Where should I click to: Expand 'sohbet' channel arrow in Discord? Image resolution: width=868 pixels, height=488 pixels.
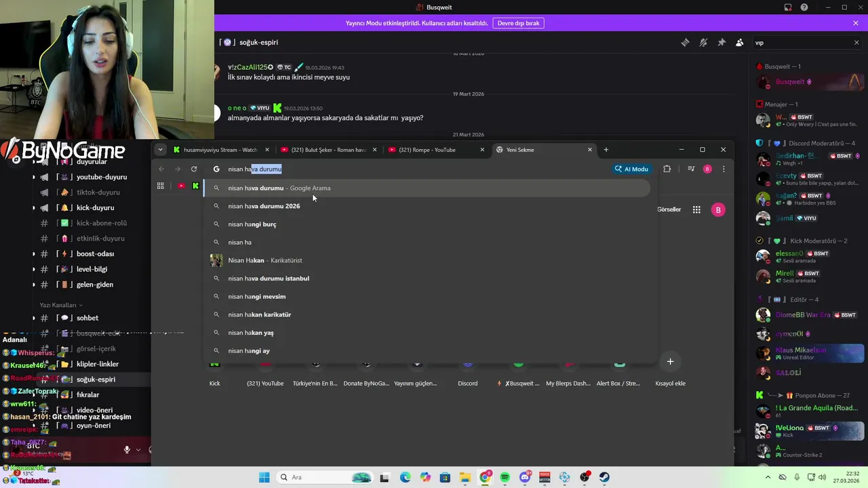pos(34,318)
